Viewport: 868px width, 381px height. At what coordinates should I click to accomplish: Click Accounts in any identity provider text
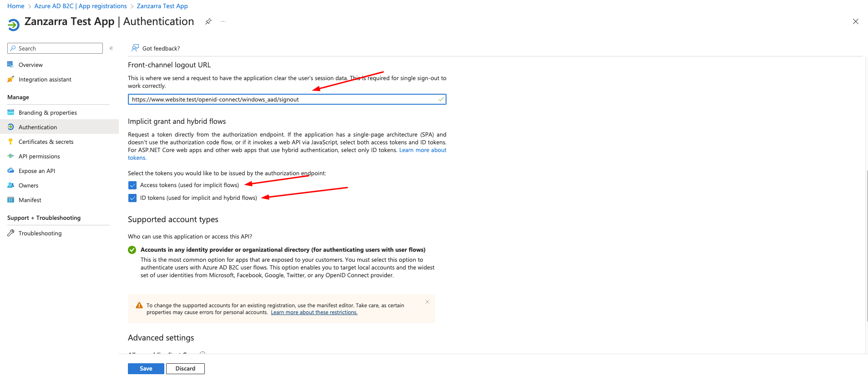[x=283, y=250]
